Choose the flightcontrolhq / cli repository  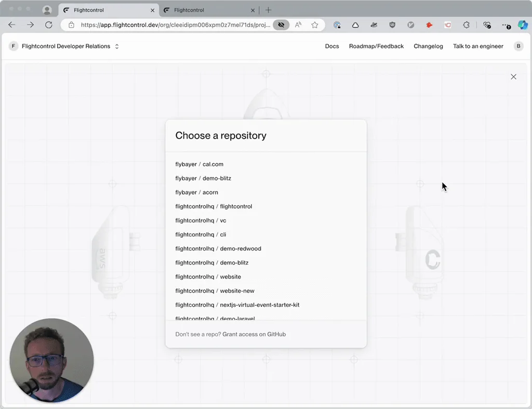coord(201,235)
